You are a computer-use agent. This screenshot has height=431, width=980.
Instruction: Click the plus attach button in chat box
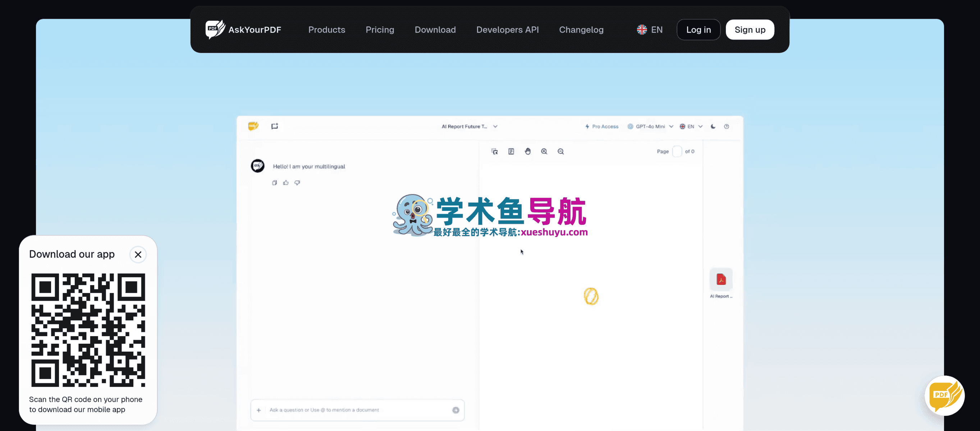(x=259, y=410)
